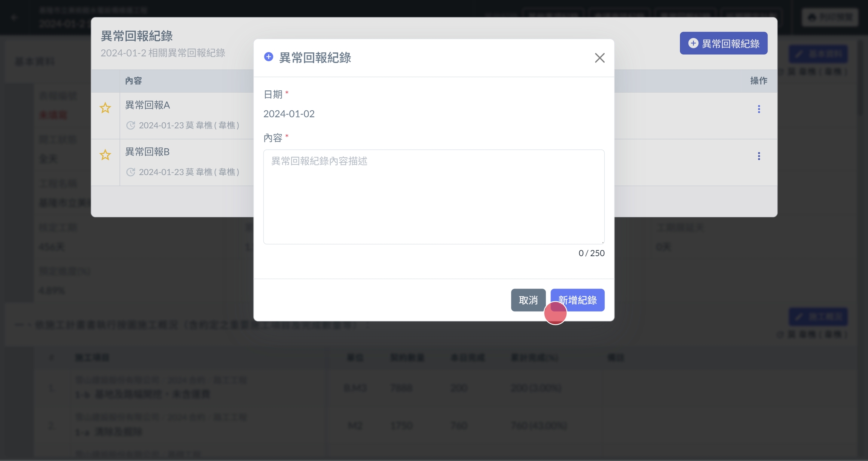Close the inner 異常回報紀錄 dialog
The width and height of the screenshot is (868, 461).
click(599, 58)
